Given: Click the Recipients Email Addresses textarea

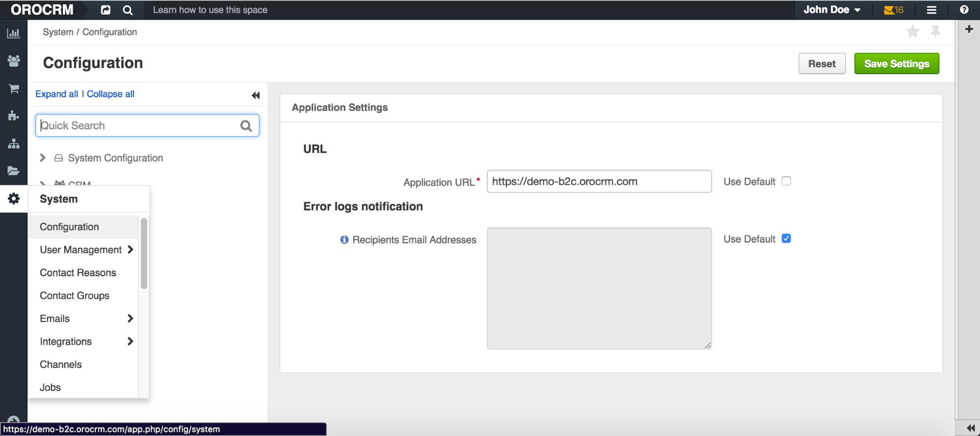Looking at the screenshot, I should point(599,288).
